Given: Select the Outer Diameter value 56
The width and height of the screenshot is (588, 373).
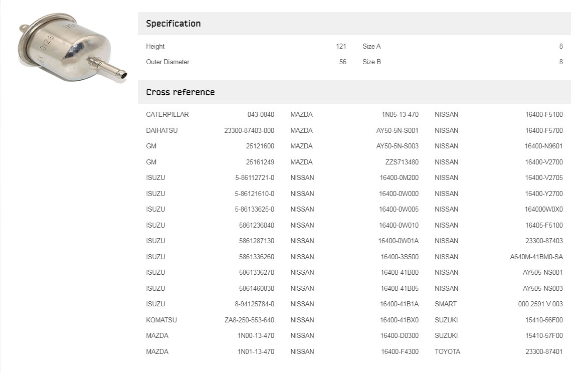Looking at the screenshot, I should tap(343, 62).
